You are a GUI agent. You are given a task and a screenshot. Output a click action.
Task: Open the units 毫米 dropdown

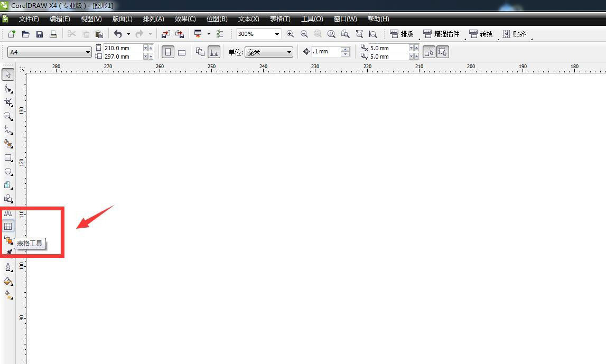289,52
